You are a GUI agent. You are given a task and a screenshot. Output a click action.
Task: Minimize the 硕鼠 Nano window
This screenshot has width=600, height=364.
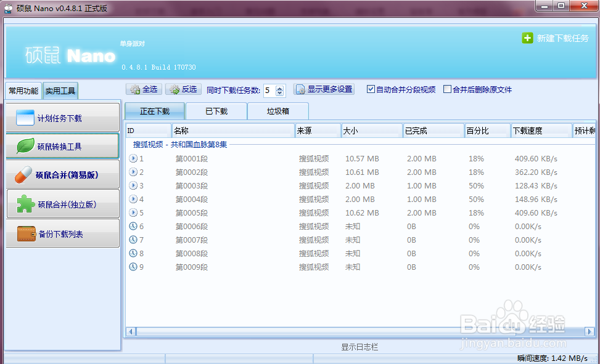coord(545,6)
